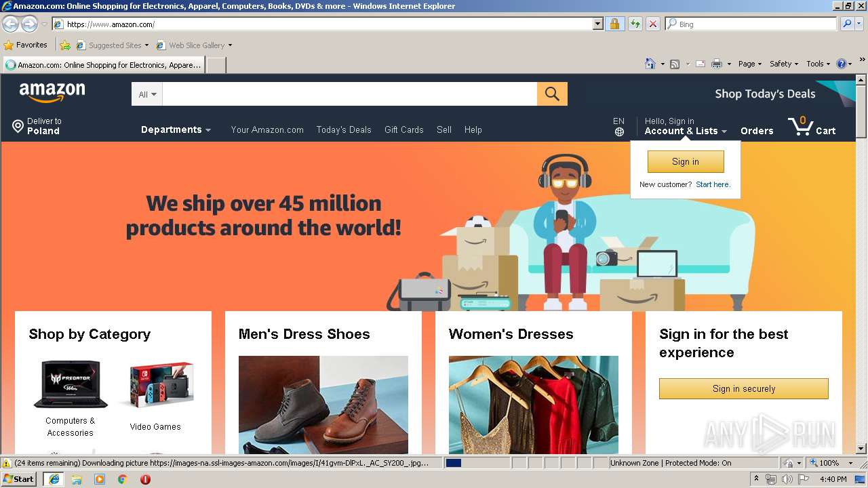The height and width of the screenshot is (488, 868).
Task: Click the orange search magnifier button
Action: [552, 94]
